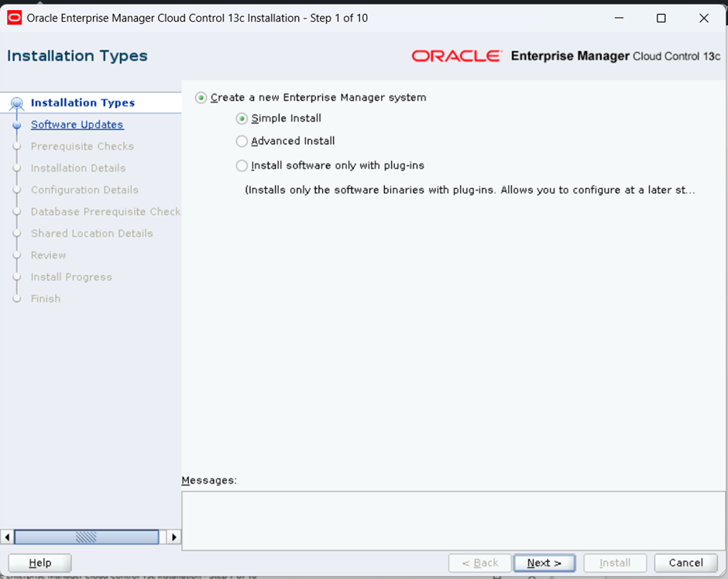The height and width of the screenshot is (579, 728).
Task: Click the sidebar horizontal scrollbar thumb
Action: point(86,537)
